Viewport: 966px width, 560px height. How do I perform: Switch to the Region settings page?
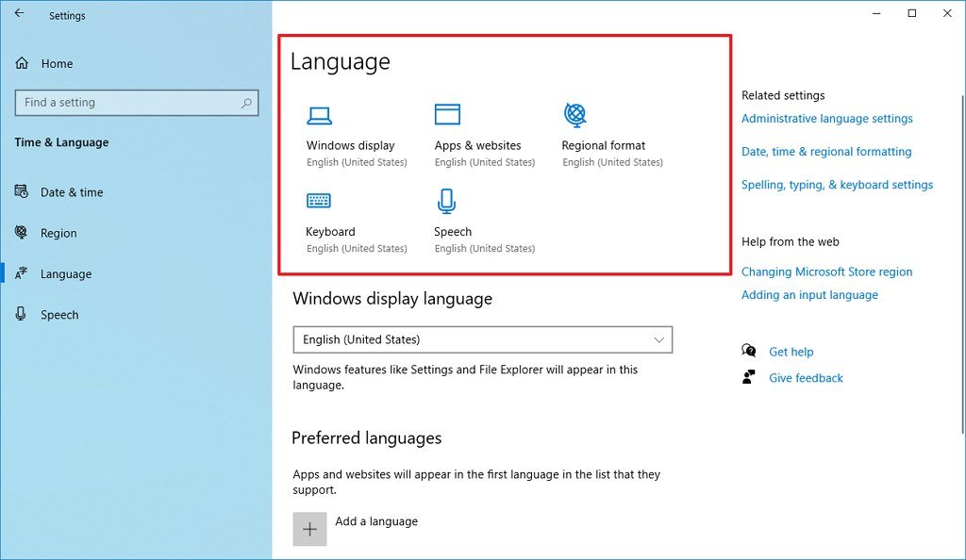tap(58, 233)
